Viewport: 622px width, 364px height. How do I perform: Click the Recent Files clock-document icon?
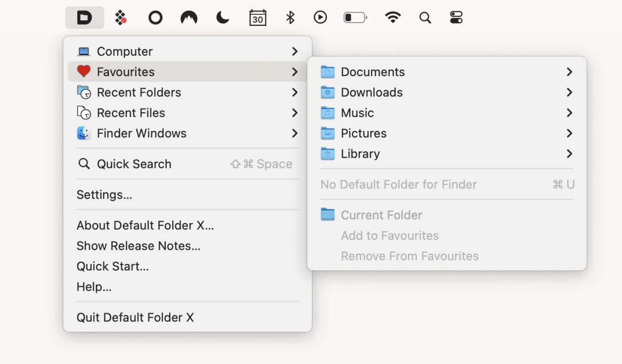(x=84, y=113)
